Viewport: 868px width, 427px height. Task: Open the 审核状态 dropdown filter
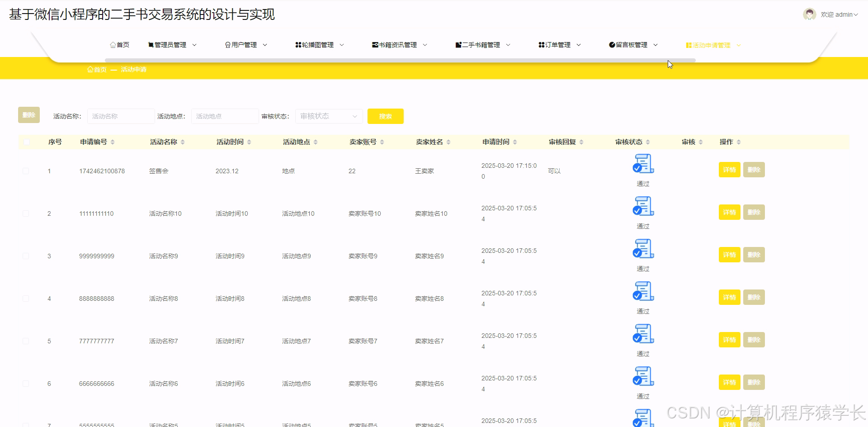[x=329, y=116]
